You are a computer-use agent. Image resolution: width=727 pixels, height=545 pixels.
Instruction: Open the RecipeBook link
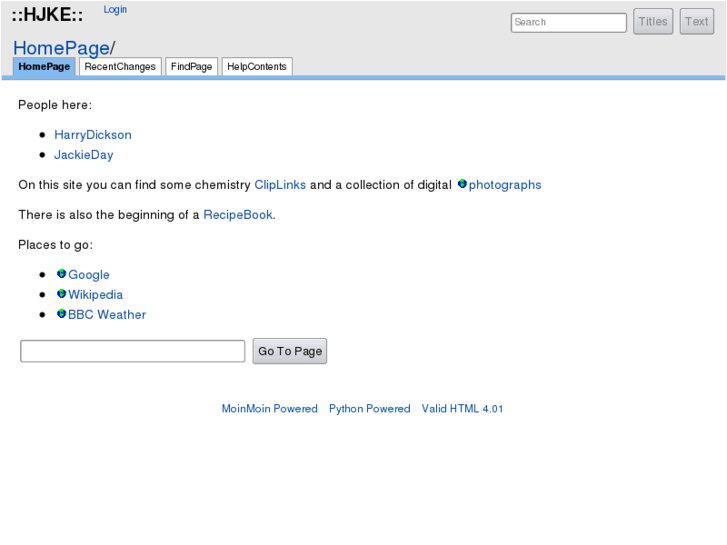point(238,215)
